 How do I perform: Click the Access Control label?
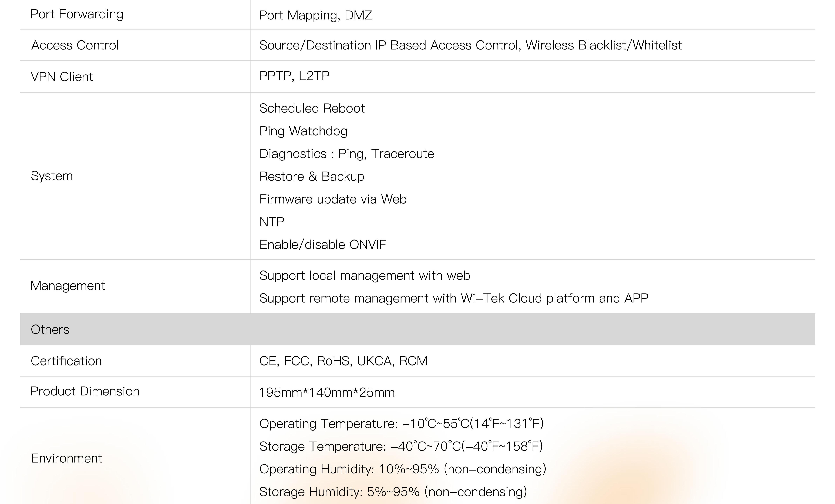[75, 45]
